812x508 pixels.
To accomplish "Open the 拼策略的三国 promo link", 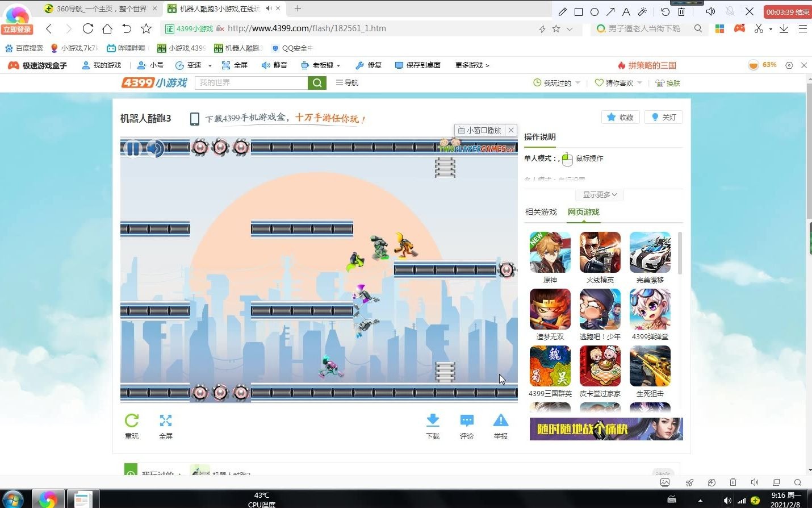I will click(647, 65).
